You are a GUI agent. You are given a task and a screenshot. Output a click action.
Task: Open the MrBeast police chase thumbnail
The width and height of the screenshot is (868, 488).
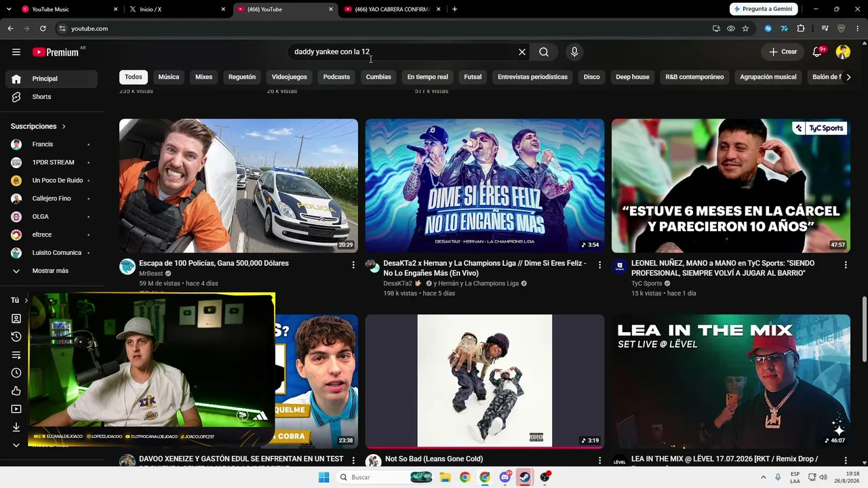[x=239, y=186]
